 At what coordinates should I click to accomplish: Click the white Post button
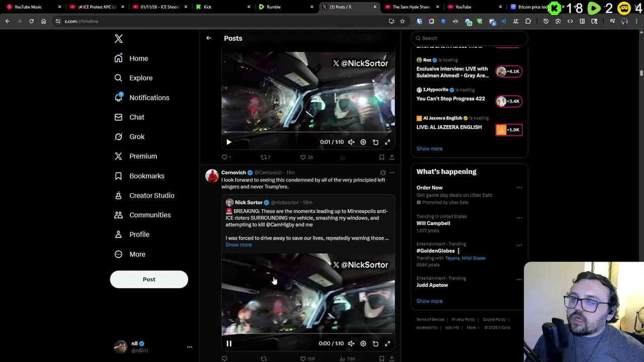(x=149, y=280)
